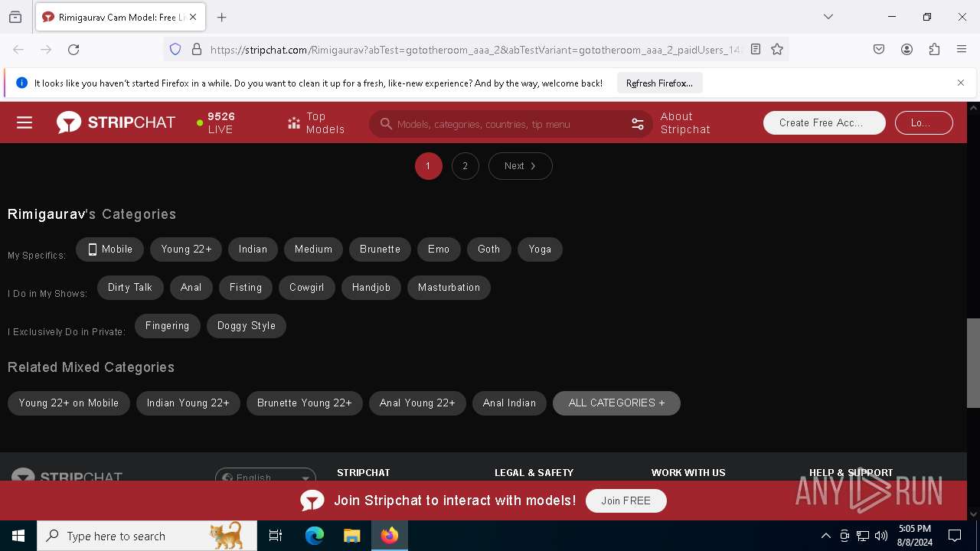This screenshot has width=980, height=551.
Task: Open Firefox application menu
Action: pyautogui.click(x=962, y=49)
